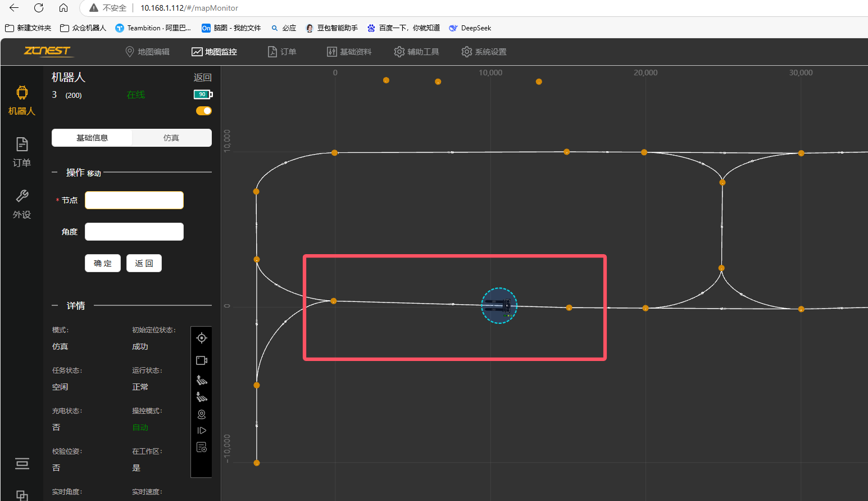Click the 正常 running status value
868x501 pixels.
[x=140, y=387]
